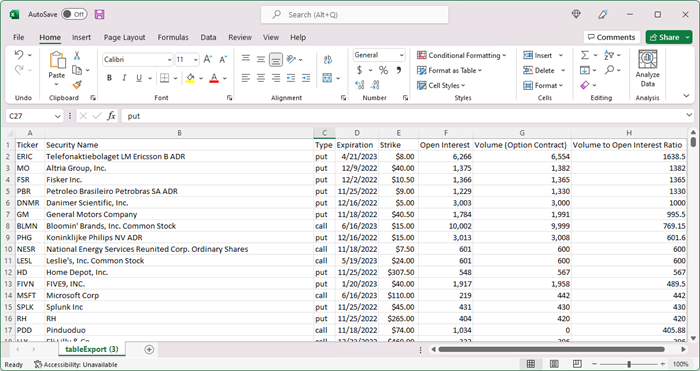Click Accounting dollar format icon
Viewport: 700px width, 371px height.
(359, 70)
